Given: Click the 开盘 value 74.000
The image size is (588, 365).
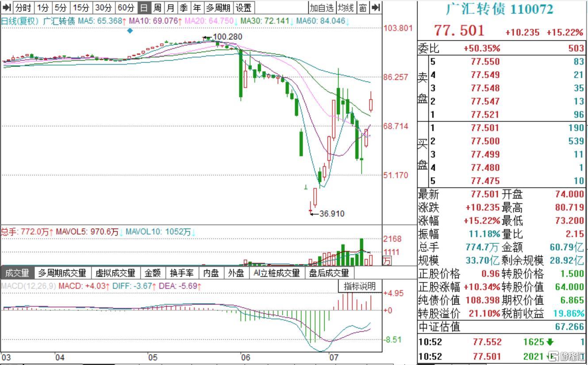Looking at the screenshot, I should click(569, 194).
